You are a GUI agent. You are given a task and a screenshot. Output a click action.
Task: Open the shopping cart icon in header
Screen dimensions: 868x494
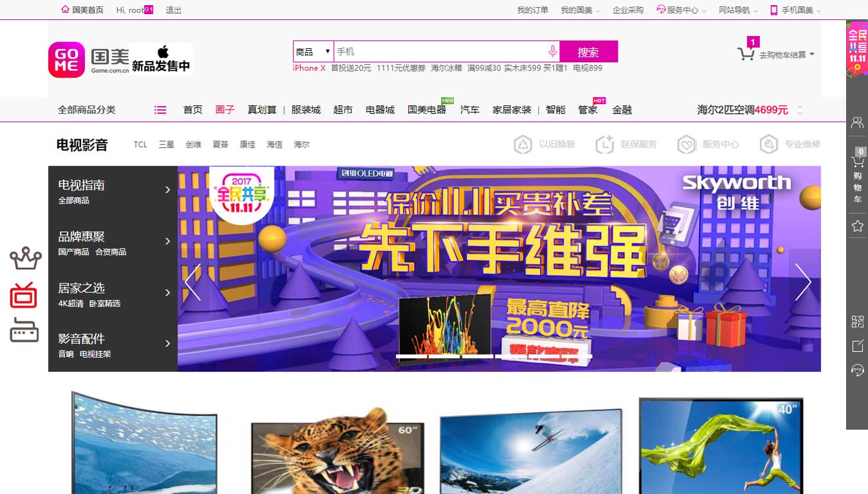click(x=746, y=55)
